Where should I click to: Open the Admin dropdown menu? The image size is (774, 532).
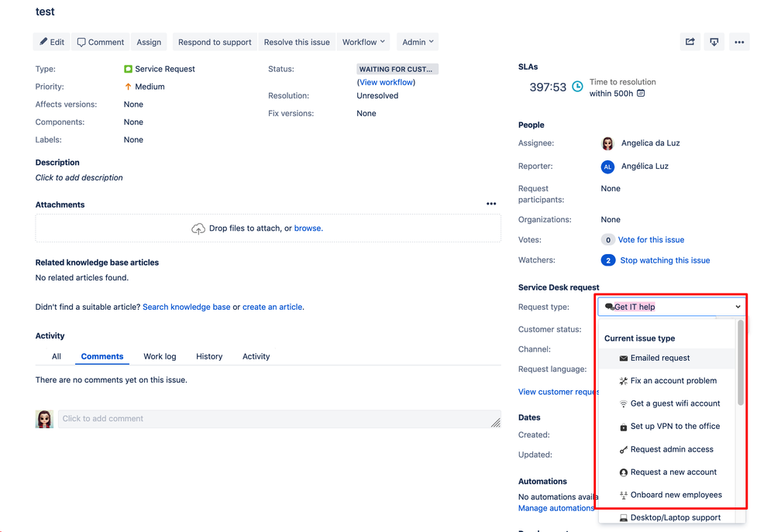[x=418, y=42]
